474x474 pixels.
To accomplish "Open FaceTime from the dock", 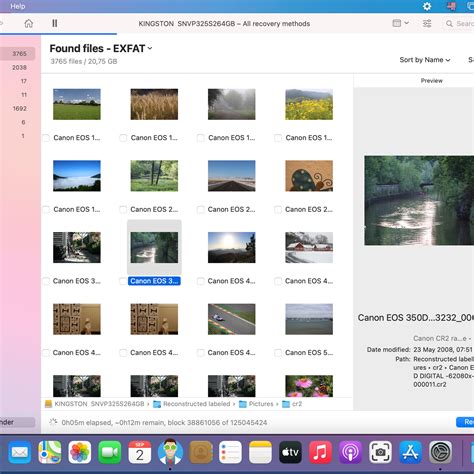I will click(x=110, y=452).
